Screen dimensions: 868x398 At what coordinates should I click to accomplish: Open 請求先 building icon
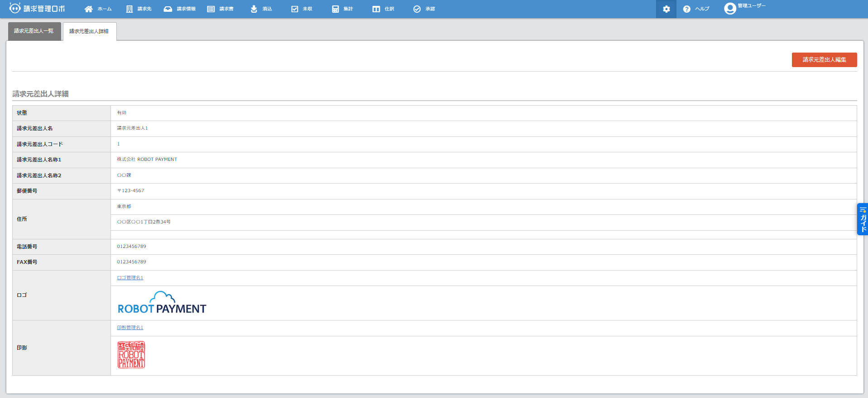[129, 9]
